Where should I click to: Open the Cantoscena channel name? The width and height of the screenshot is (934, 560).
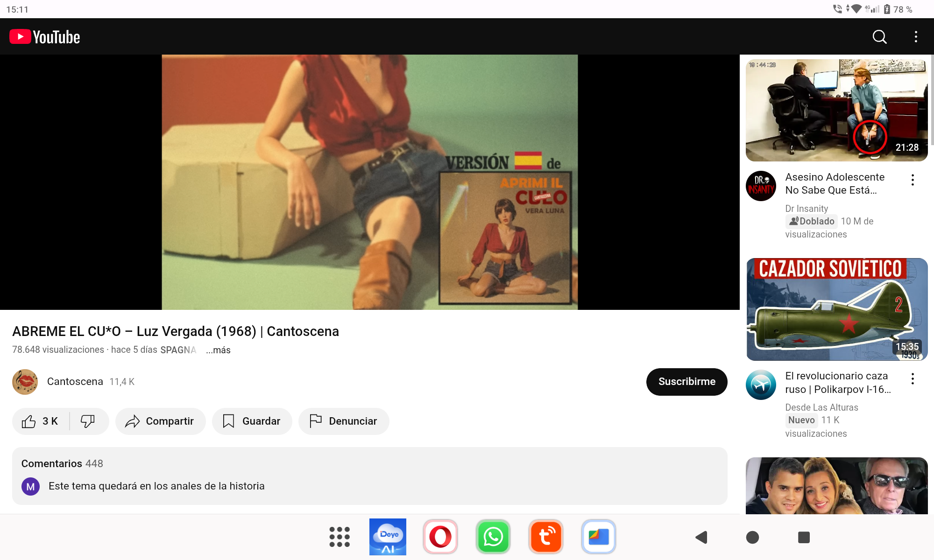tap(75, 382)
